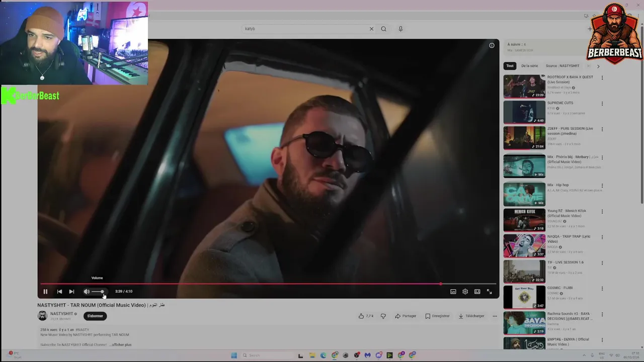Skip to the next video in player
The height and width of the screenshot is (362, 644).
[71, 292]
